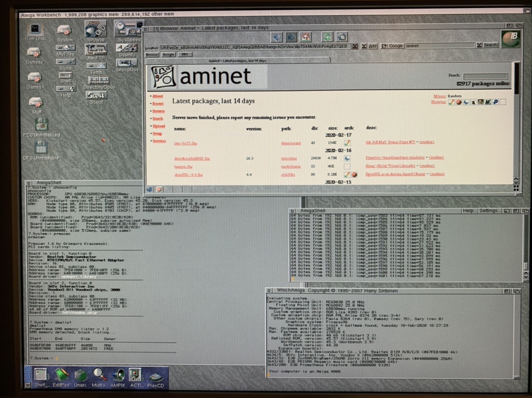Open the Games2 drive icon
Image resolution: width=532 pixels, height=398 pixels.
pos(34,56)
